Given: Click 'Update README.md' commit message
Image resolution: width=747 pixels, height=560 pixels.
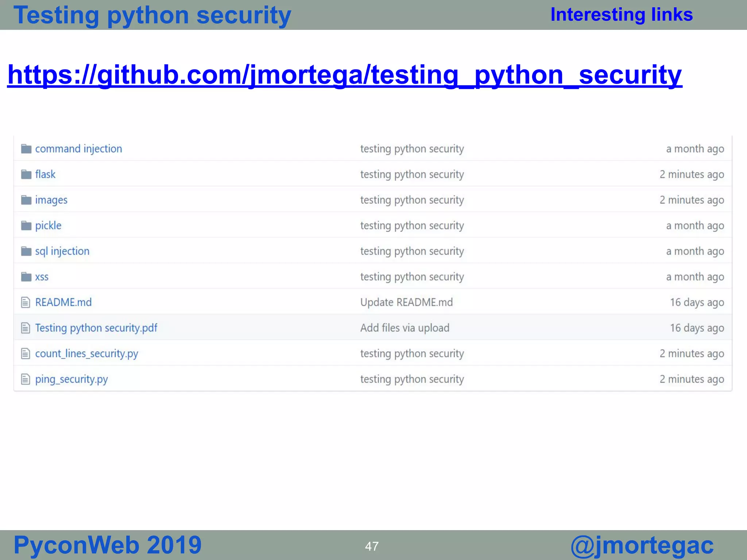Looking at the screenshot, I should click(406, 302).
